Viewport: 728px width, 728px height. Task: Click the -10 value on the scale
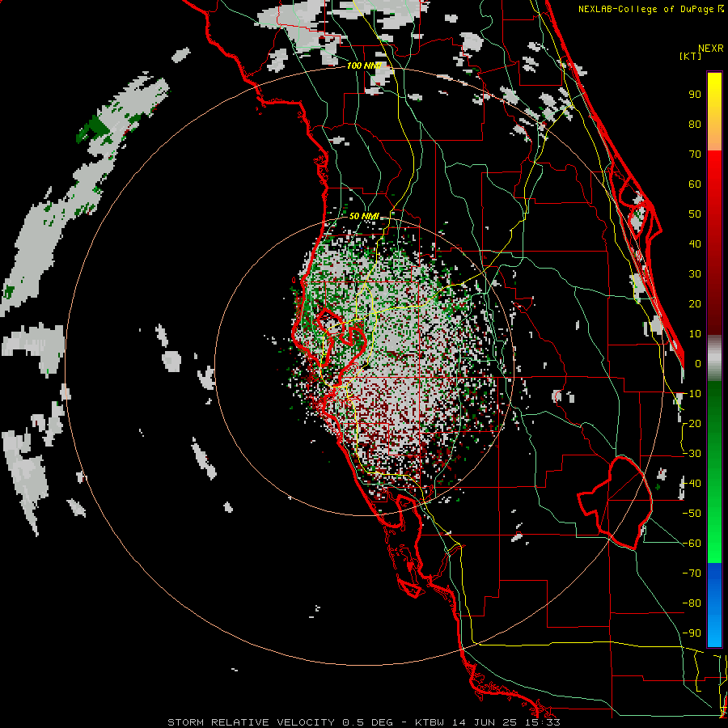(x=692, y=394)
